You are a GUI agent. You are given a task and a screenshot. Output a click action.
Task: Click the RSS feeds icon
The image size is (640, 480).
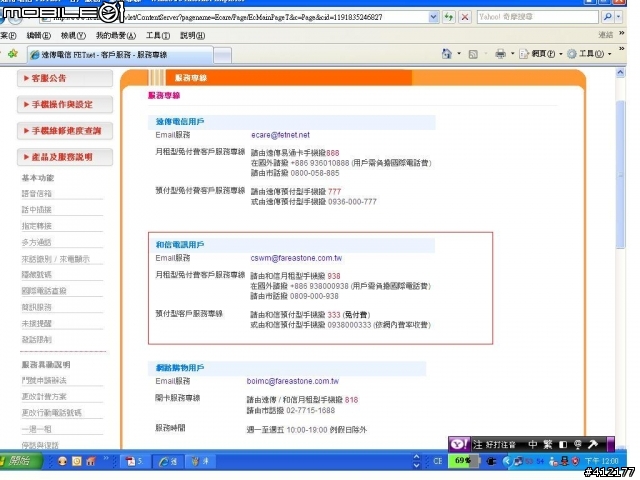(x=473, y=54)
